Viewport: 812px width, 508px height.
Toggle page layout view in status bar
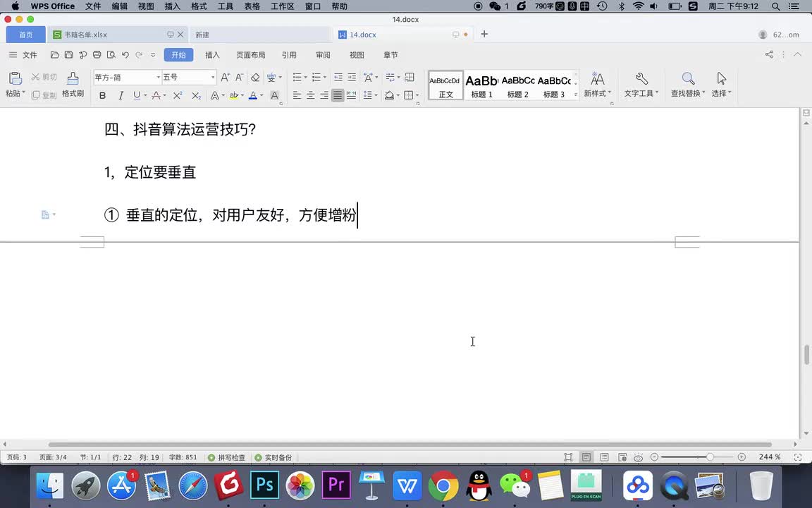(x=586, y=457)
